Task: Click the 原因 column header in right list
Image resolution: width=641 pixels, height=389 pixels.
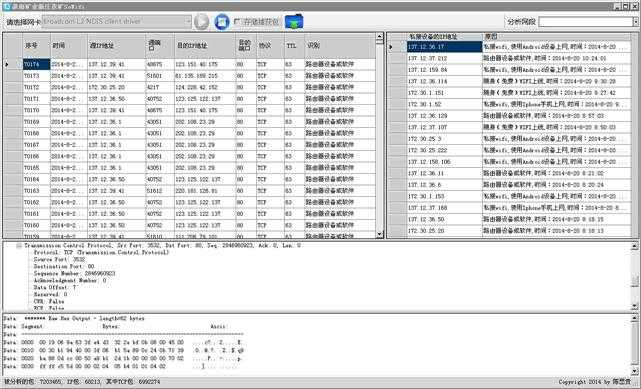Action: 557,37
